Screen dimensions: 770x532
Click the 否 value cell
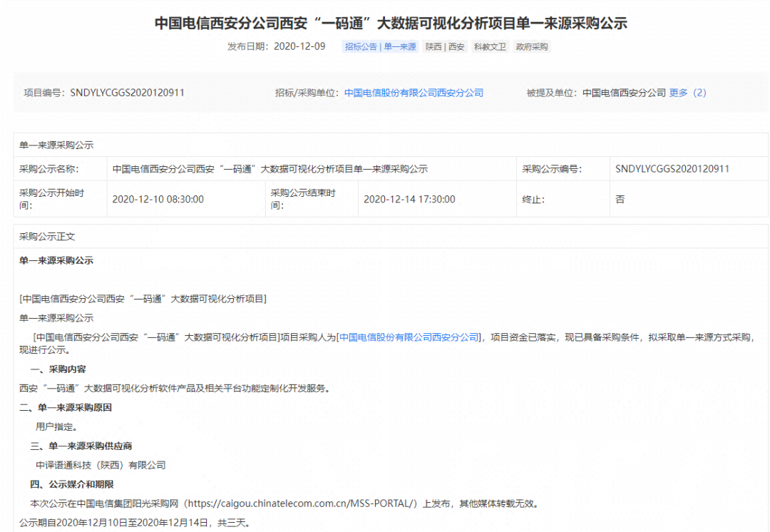[x=689, y=199]
